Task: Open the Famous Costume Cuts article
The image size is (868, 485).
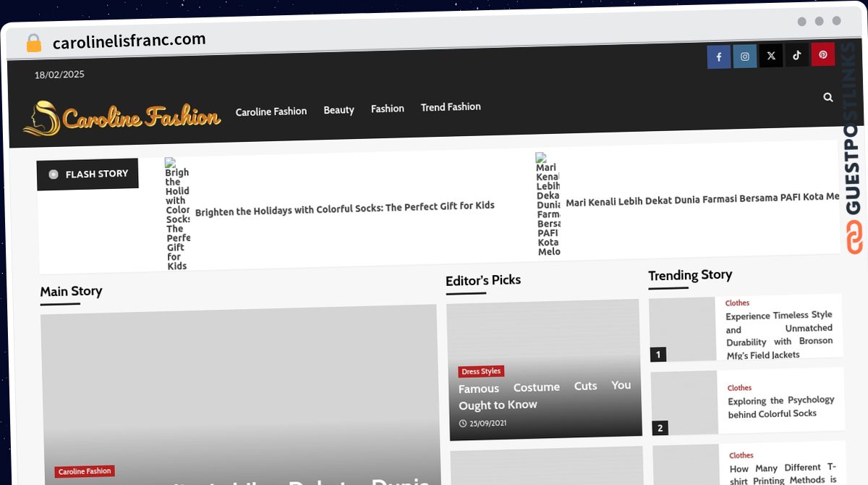Action: tap(545, 395)
